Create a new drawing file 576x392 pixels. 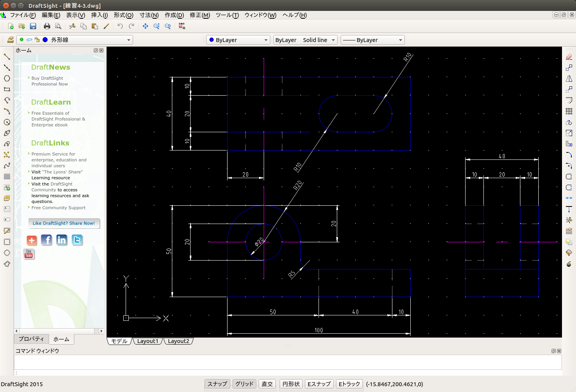[11, 26]
